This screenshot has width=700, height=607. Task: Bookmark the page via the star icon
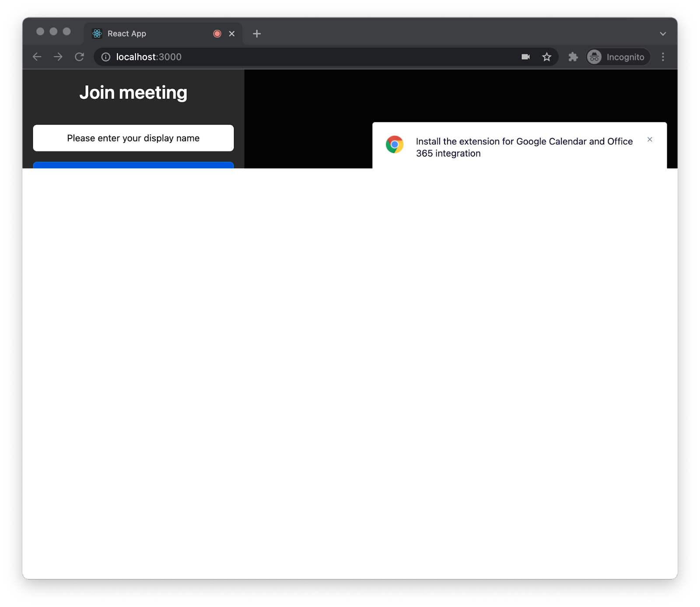[546, 57]
